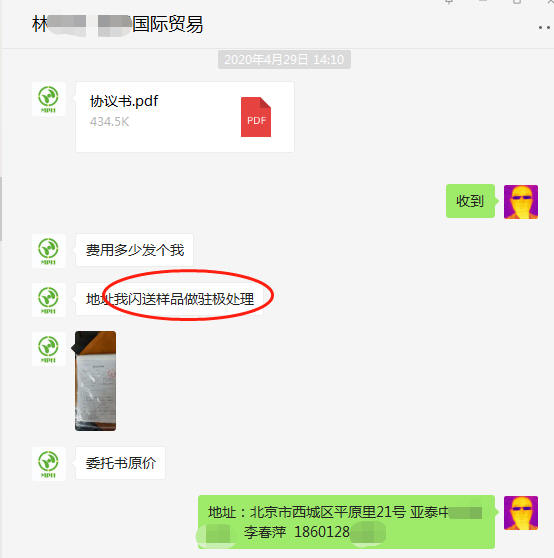The height and width of the screenshot is (558, 554).
Task: Click the red PDF file icon
Action: 256,117
